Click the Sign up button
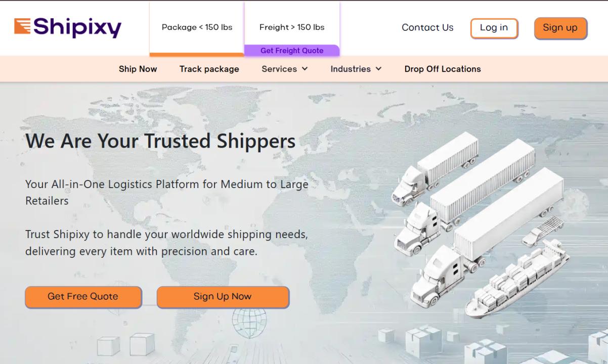The width and height of the screenshot is (608, 364). (x=560, y=28)
